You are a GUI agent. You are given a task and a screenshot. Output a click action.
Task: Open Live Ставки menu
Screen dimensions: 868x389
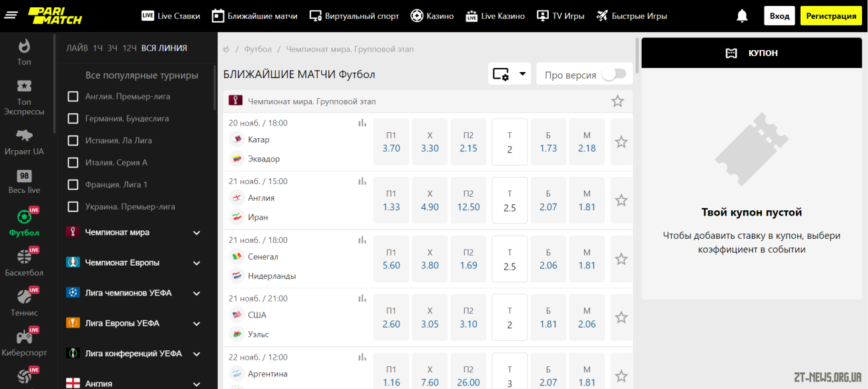pos(170,16)
